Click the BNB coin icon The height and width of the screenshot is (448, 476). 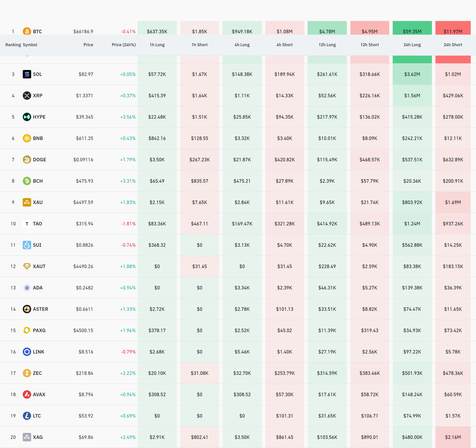pos(27,138)
